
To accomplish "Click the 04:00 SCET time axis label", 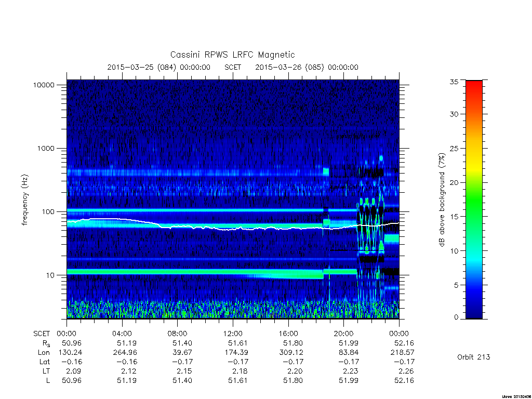I will (x=122, y=334).
